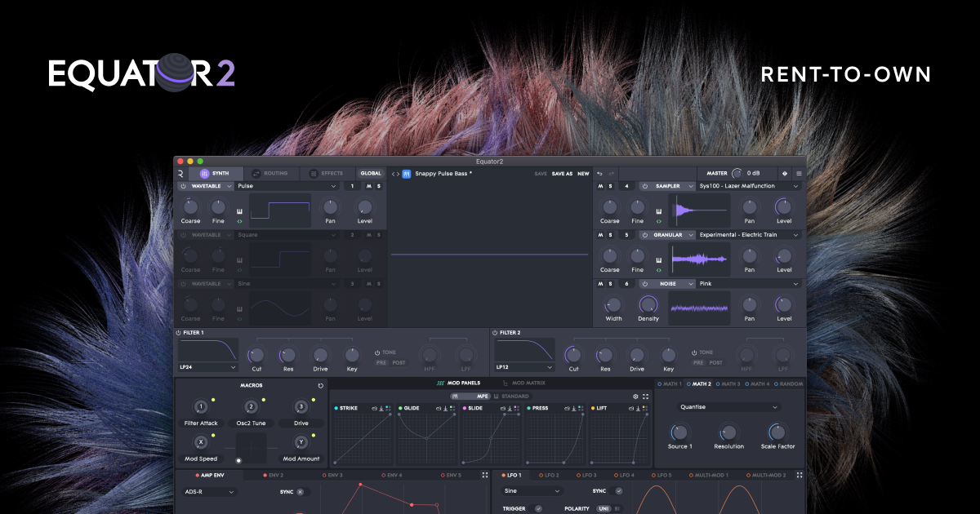Click the preset browser icon beside Snappy Pulse Bass
Screen dimensions: 980x514
(407, 174)
